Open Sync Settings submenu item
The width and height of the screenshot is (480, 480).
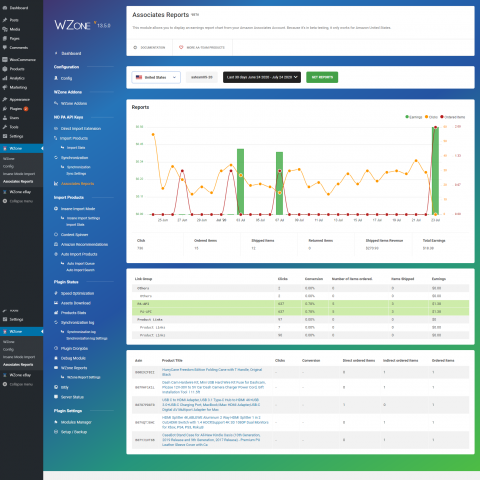click(76, 174)
